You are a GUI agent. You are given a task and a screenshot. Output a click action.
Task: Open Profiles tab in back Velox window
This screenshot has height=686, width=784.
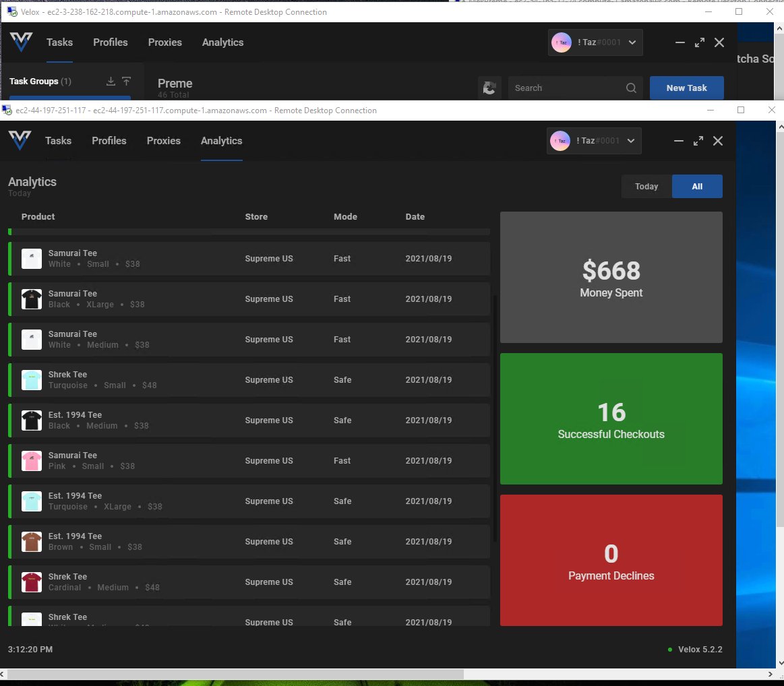coord(110,42)
